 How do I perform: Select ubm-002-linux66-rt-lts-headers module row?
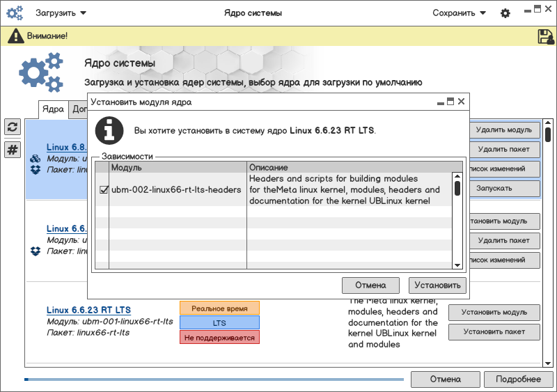[273, 190]
